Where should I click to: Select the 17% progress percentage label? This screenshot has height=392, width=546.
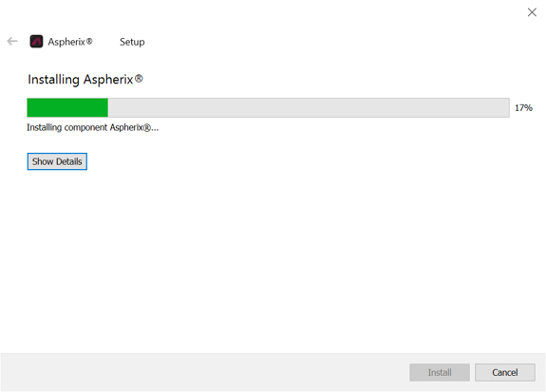point(524,108)
